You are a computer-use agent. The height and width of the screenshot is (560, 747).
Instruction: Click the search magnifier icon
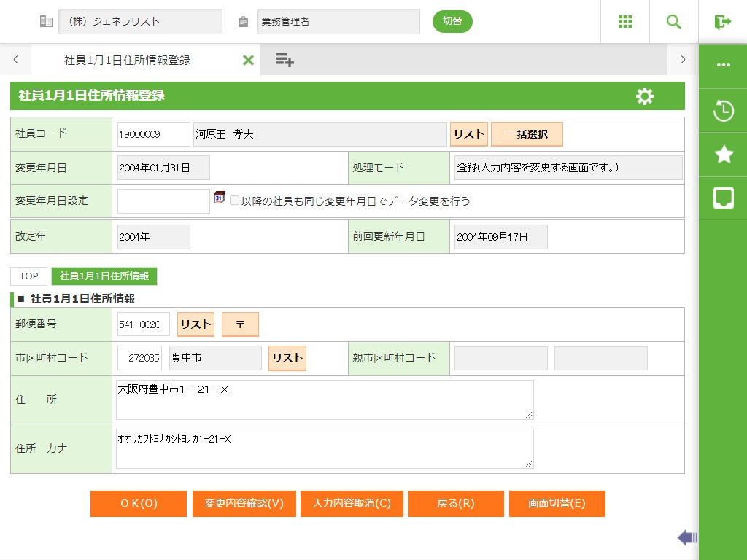[674, 22]
